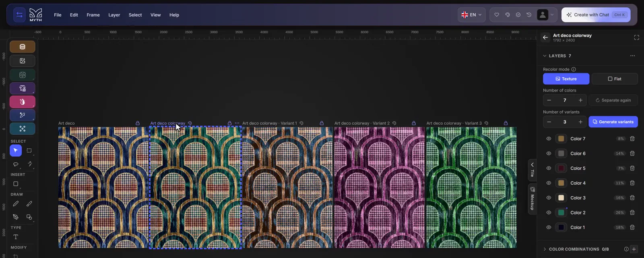Viewport: 644px width, 258px height.
Task: Select the pencil draw tool
Action: [x=16, y=204]
